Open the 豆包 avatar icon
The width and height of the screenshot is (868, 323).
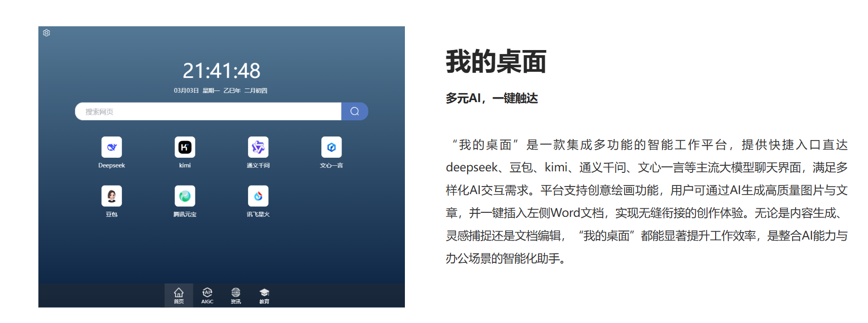coord(111,196)
